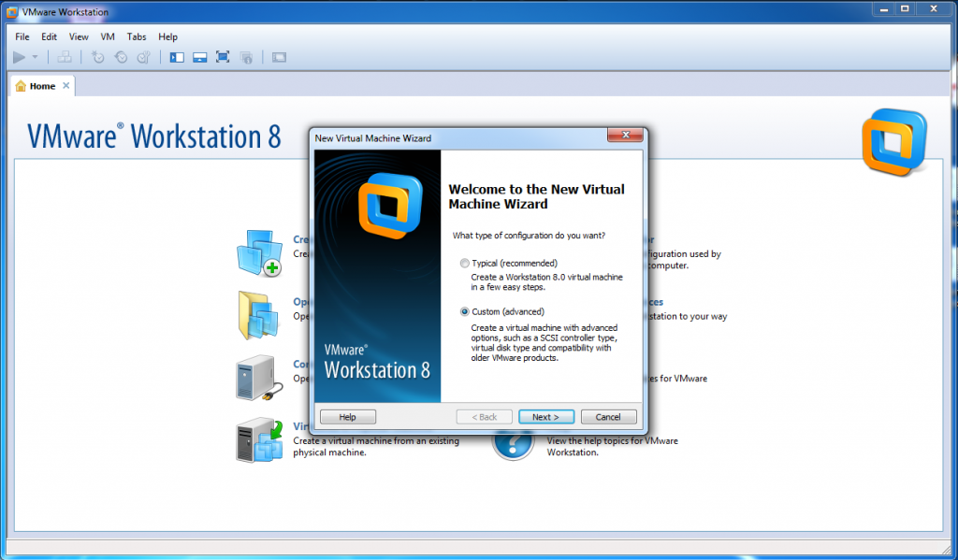Select the Custom (advanced) radio option
The image size is (958, 560).
(x=465, y=311)
